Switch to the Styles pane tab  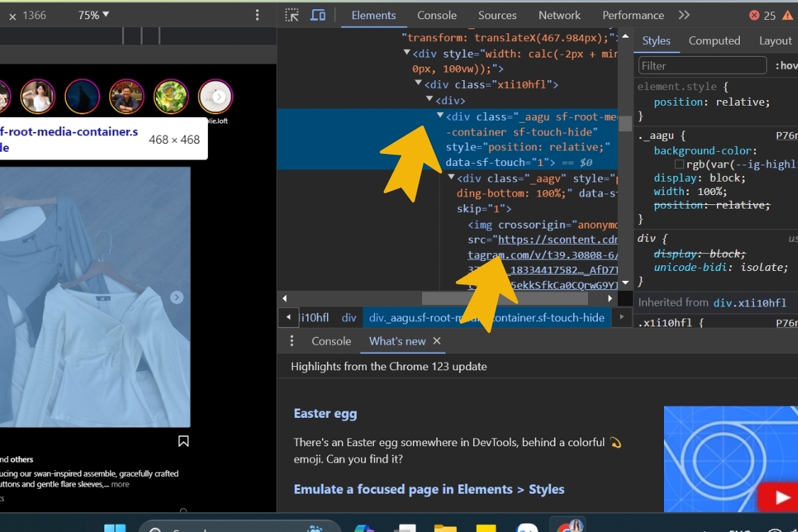[x=656, y=40]
